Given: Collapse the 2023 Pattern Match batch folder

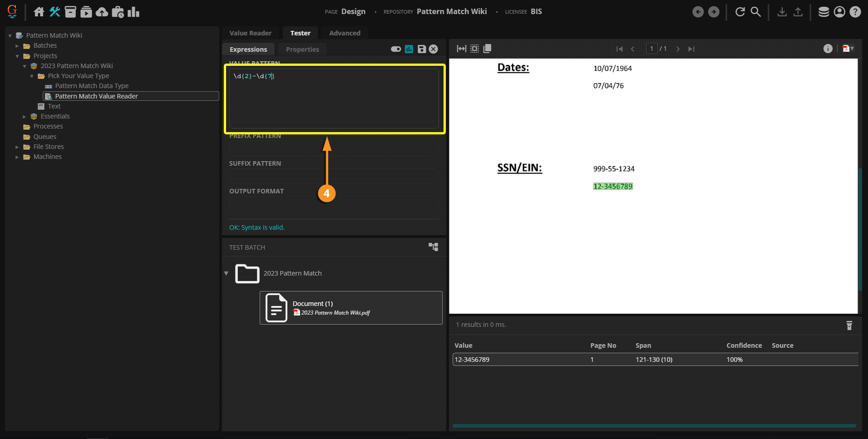Looking at the screenshot, I should click(x=226, y=273).
